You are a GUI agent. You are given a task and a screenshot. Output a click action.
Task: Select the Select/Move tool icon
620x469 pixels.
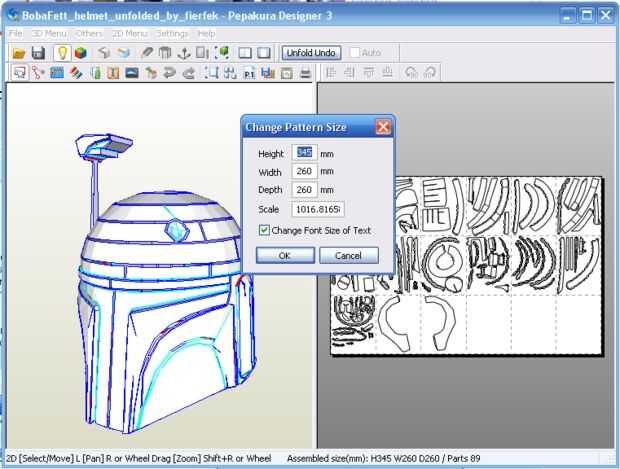(19, 73)
